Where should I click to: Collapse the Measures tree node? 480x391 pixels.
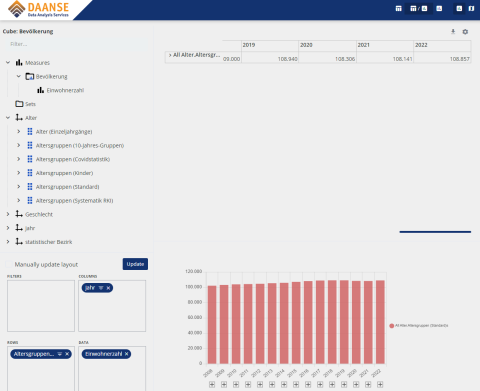pyautogui.click(x=8, y=62)
